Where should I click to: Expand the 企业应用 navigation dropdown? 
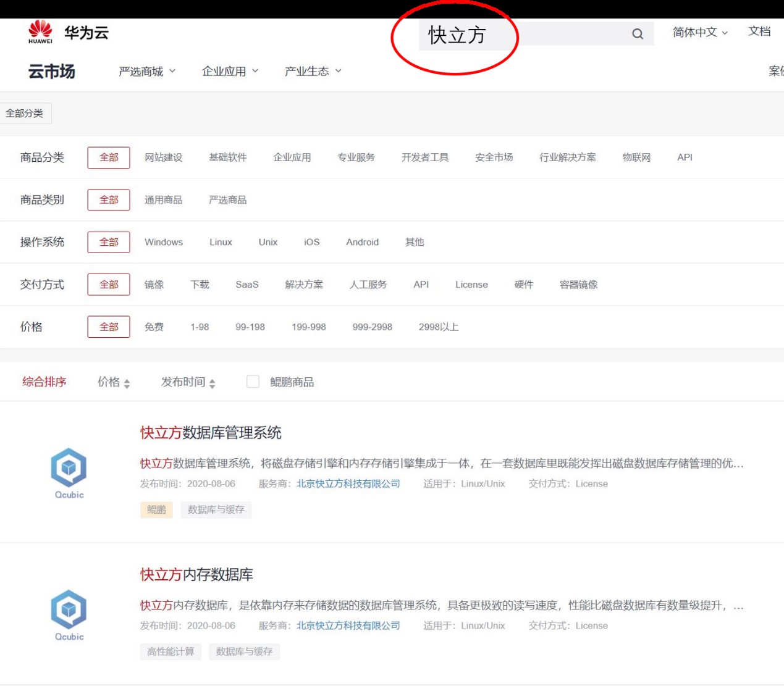tap(230, 72)
